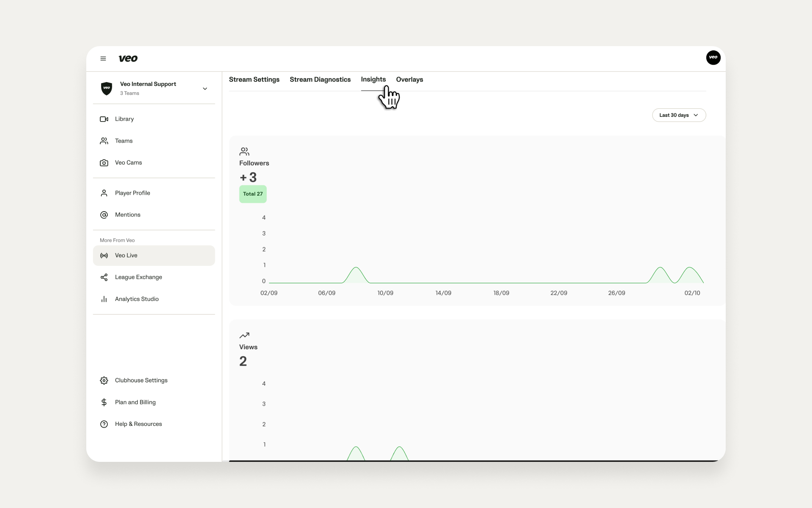Click the Total 27 followers badge
Image resolution: width=812 pixels, height=508 pixels.
point(253,194)
